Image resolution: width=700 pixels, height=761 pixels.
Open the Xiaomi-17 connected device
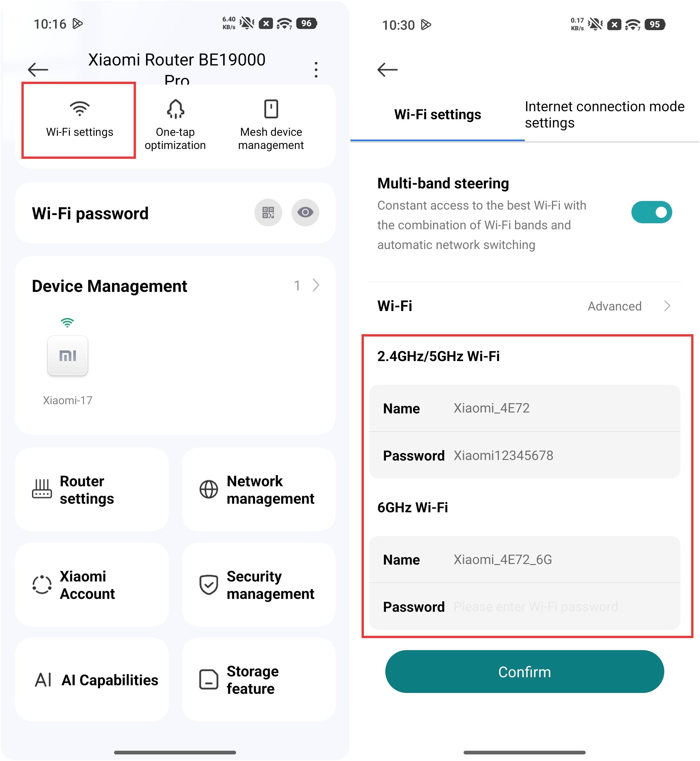pos(67,356)
